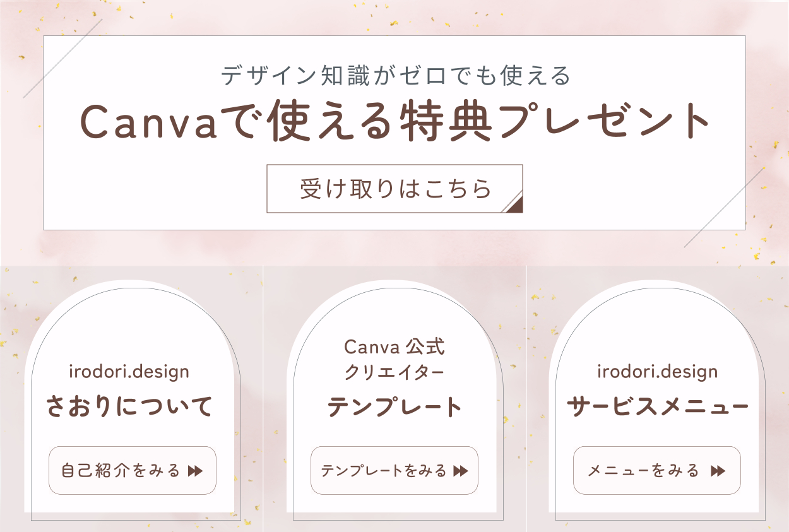Click the さおりについて heading
The image size is (789, 532).
pyautogui.click(x=129, y=407)
